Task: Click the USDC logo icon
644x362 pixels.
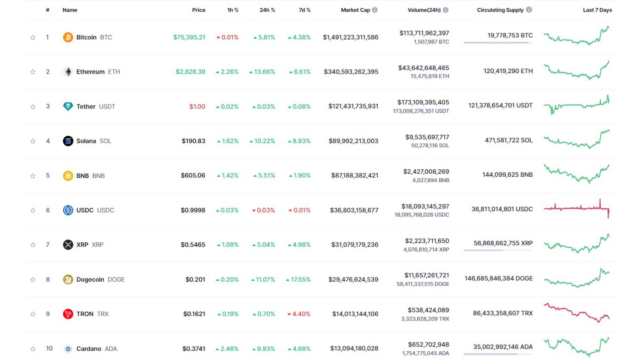Action: pos(68,210)
